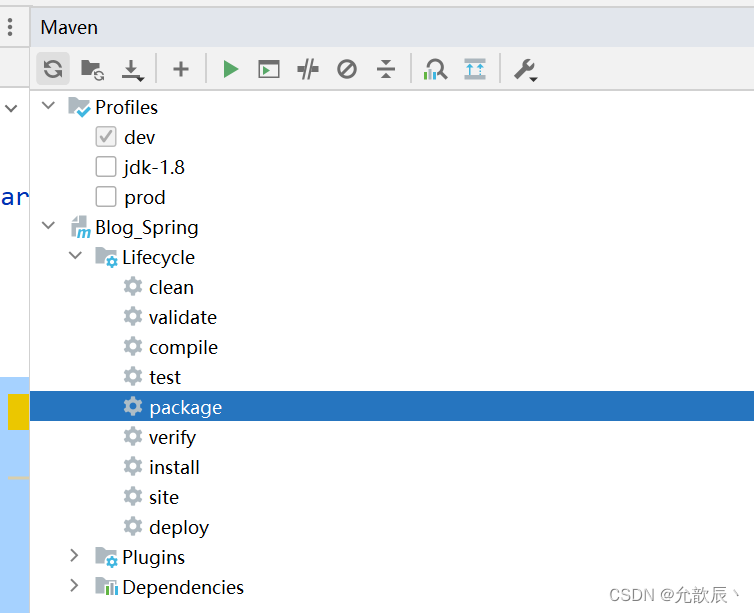Click the Plugins folder icon
This screenshot has height=613, width=754.
[106, 557]
